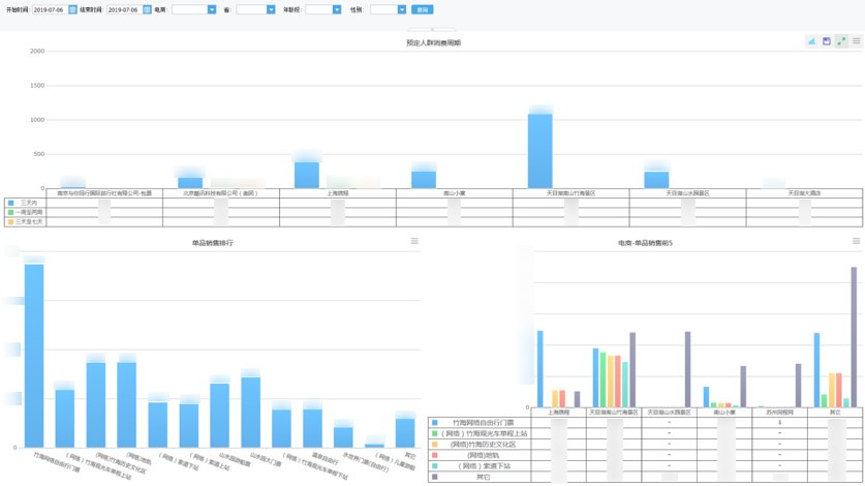Viewport: 865px width, 486px height.
Task: Open the end date calendar picker
Action: (147, 9)
